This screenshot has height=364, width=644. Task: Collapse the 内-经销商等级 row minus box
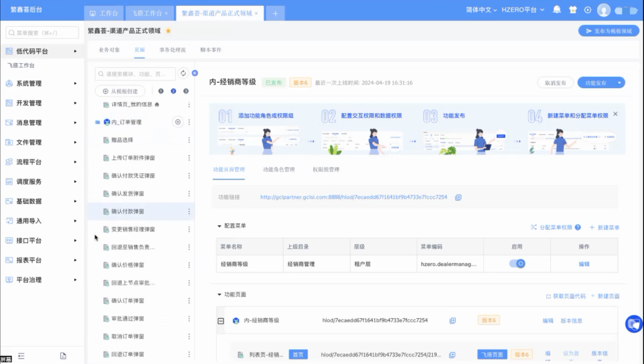pos(221,321)
